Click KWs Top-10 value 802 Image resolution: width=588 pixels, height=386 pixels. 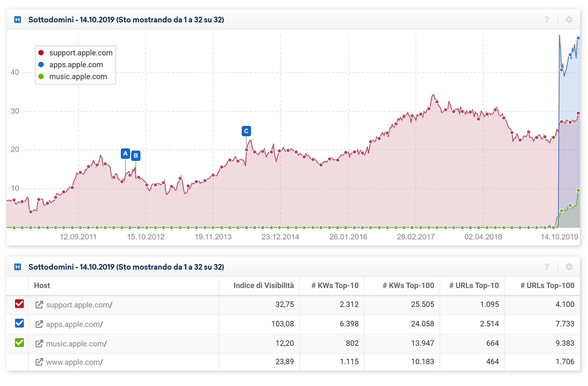[352, 343]
